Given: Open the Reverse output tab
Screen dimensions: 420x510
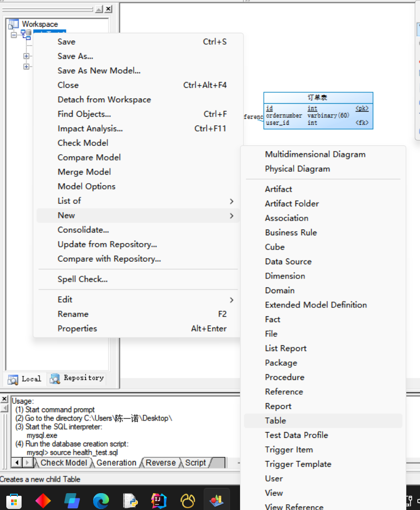Looking at the screenshot, I should [161, 463].
